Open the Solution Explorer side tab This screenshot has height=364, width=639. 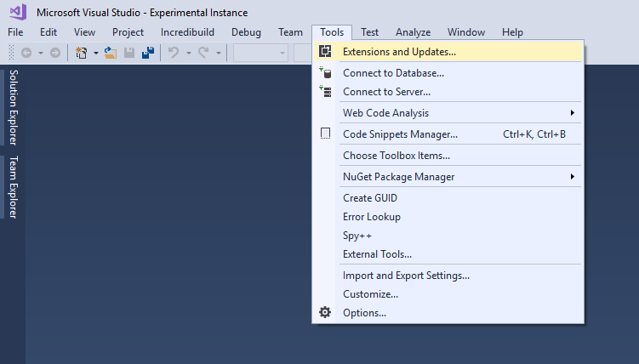point(13,107)
